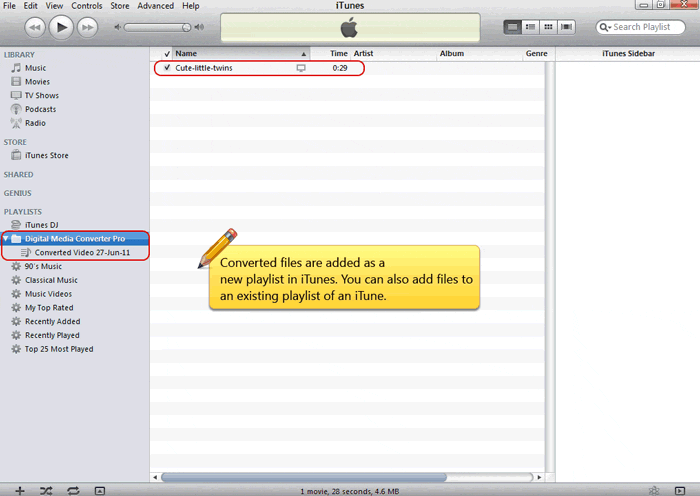700x496 pixels.
Task: Open the Advanced menu
Action: coord(155,6)
